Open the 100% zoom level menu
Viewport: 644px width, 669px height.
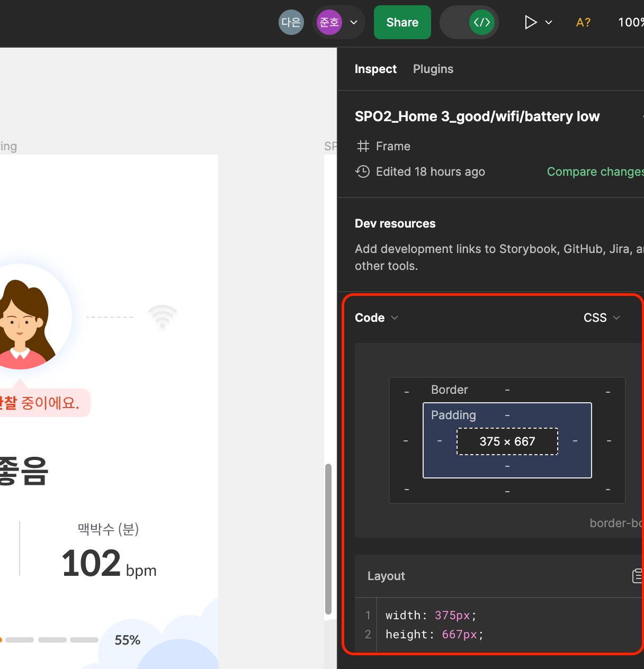coord(631,22)
